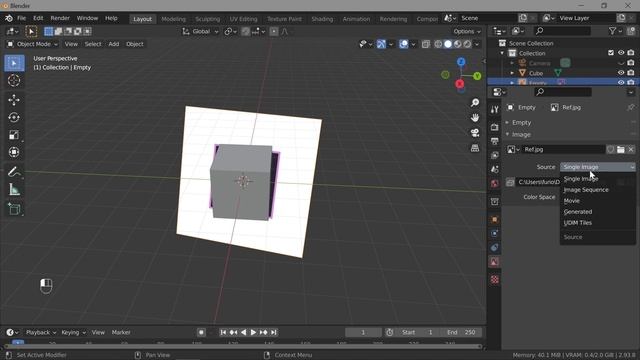Click the pan view hand icon

coord(475,118)
